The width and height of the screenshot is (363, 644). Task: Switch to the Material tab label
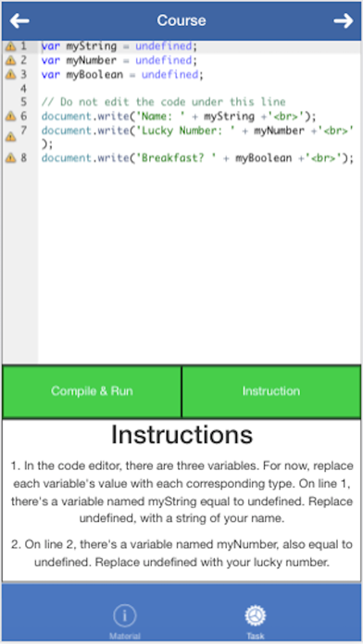[x=125, y=637]
